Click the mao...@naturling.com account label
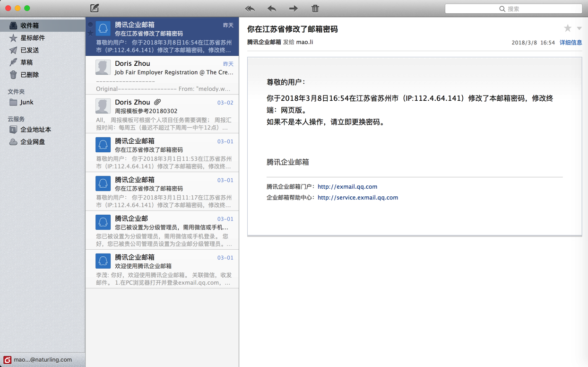Viewport: 588px width, 367px height. click(x=43, y=360)
